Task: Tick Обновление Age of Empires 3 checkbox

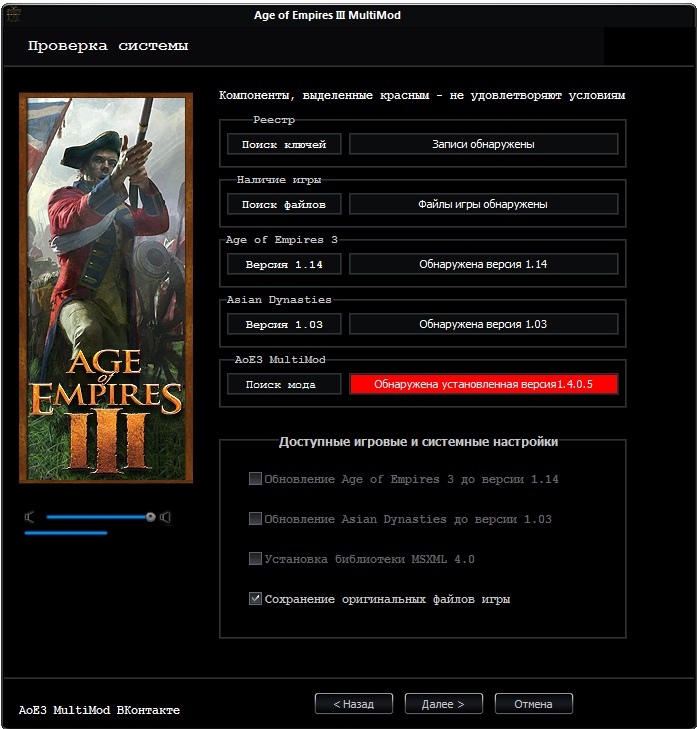Action: click(255, 479)
